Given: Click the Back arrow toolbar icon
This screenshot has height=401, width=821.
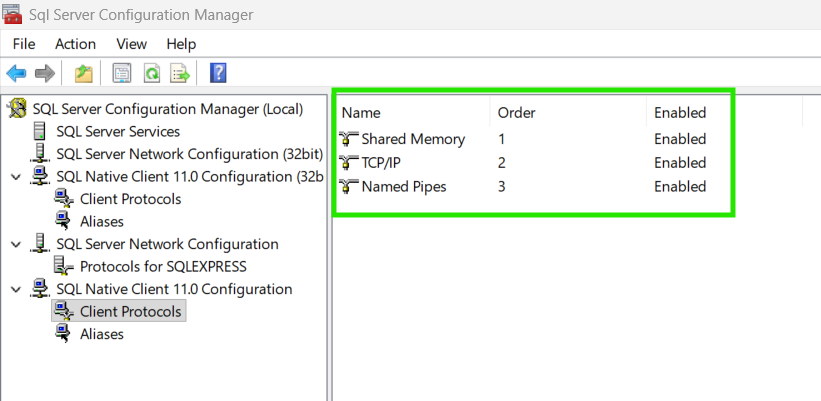Looking at the screenshot, I should (16, 73).
